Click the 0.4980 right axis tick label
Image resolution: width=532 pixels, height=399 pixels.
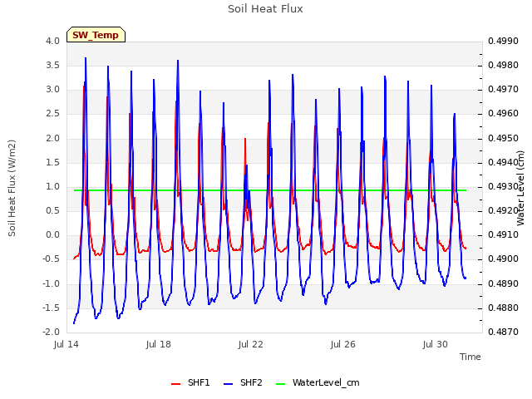[x=503, y=65]
